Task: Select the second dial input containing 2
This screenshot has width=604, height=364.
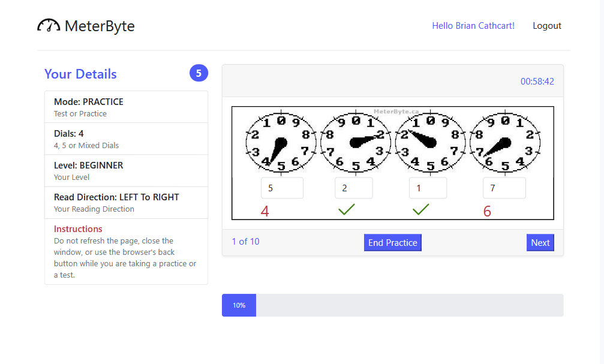Action: pos(354,188)
